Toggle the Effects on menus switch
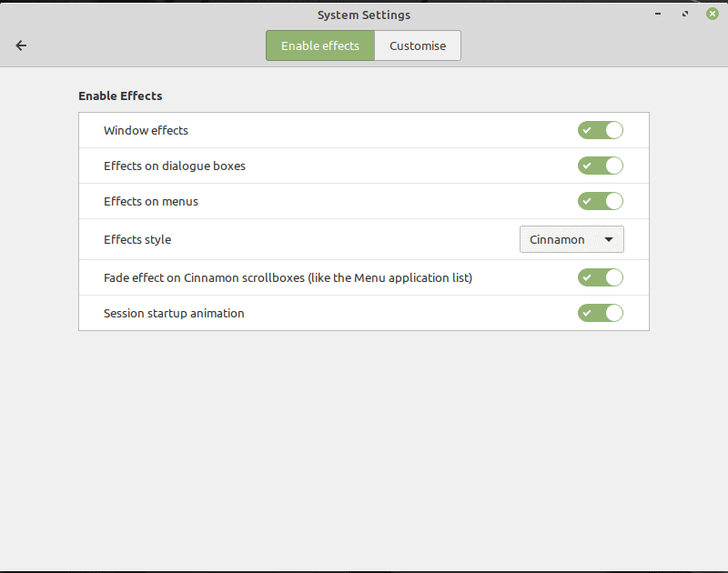The image size is (728, 573). [601, 201]
